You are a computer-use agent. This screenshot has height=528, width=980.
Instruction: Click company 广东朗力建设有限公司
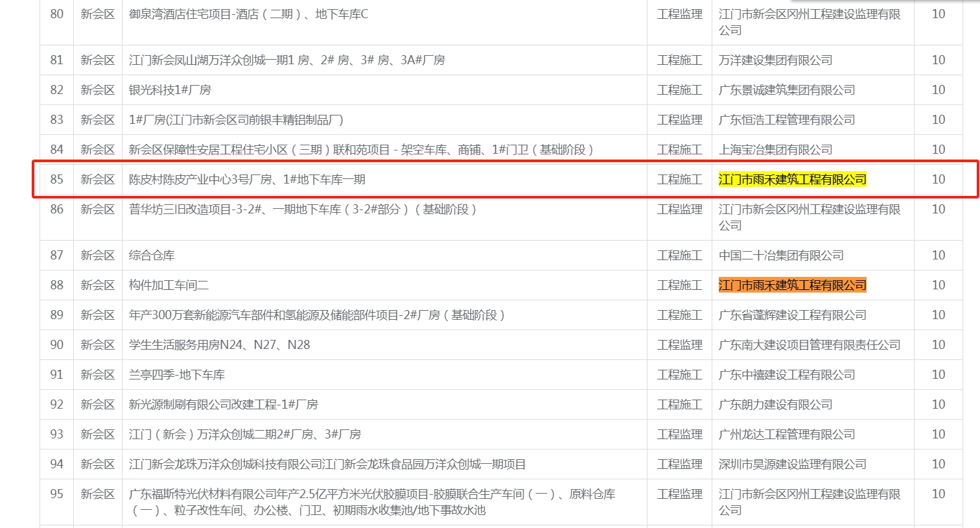pyautogui.click(x=775, y=405)
